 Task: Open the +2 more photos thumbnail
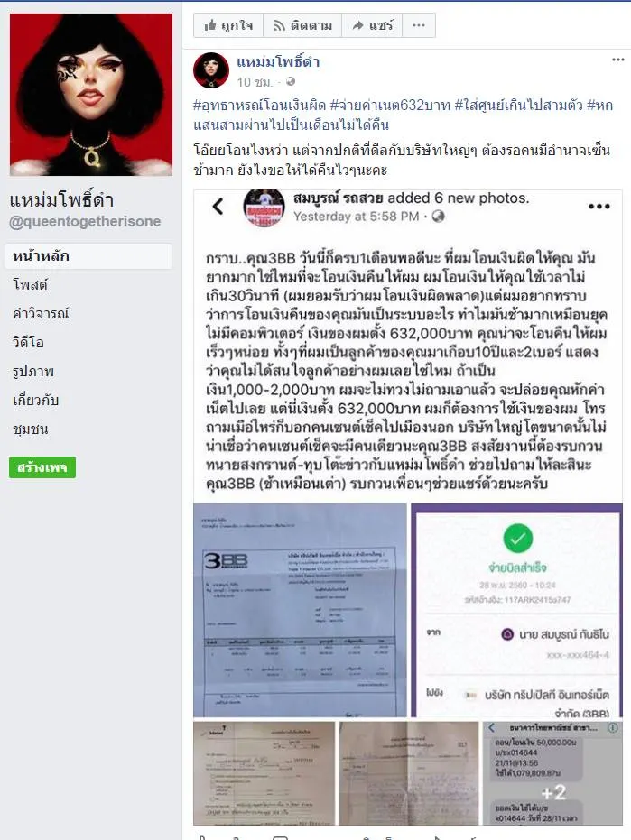553,773
